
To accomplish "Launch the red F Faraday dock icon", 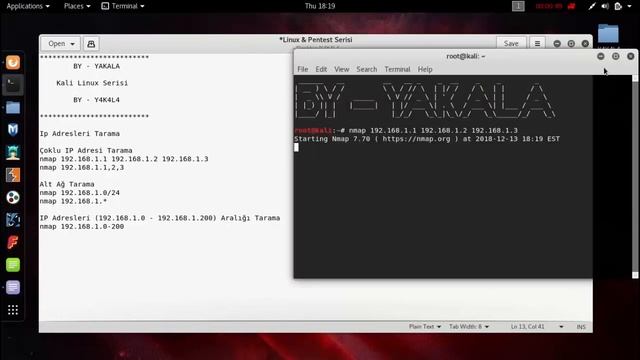I will pyautogui.click(x=13, y=242).
